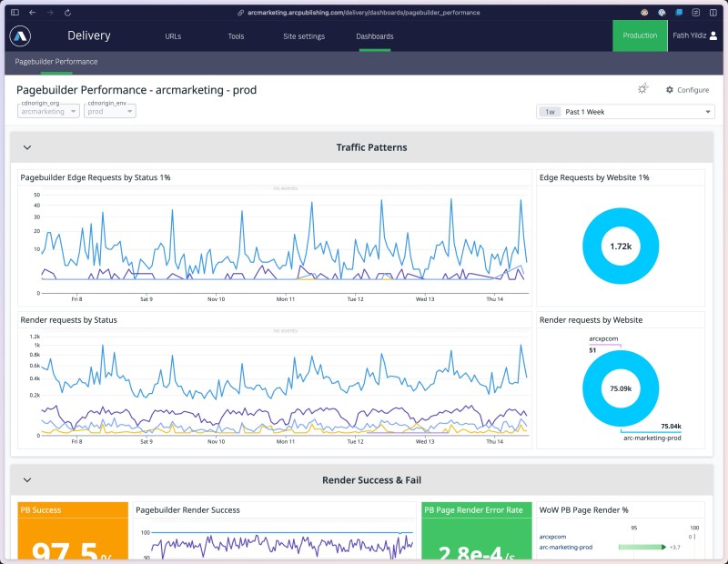Image resolution: width=728 pixels, height=564 pixels.
Task: Open the blue chat browser extension icon
Action: pos(679,13)
